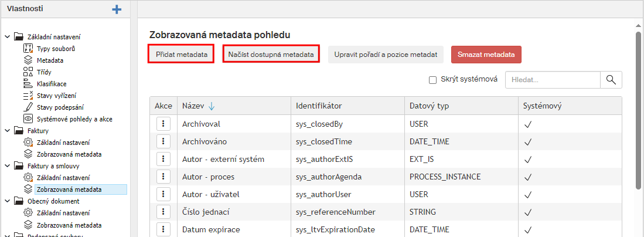Click the blue plus icon in Vlastnosti

click(x=117, y=9)
